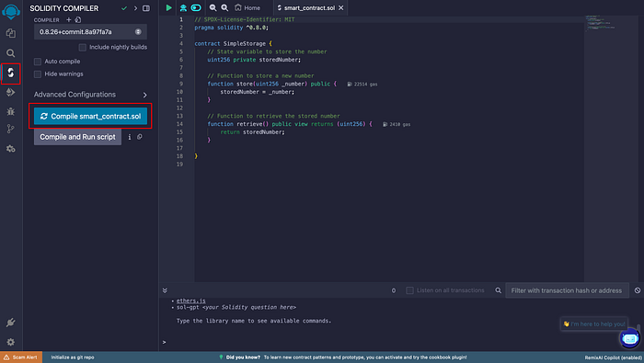The height and width of the screenshot is (363, 644).
Task: Click the 2410 gas estimate label
Action: (x=397, y=124)
